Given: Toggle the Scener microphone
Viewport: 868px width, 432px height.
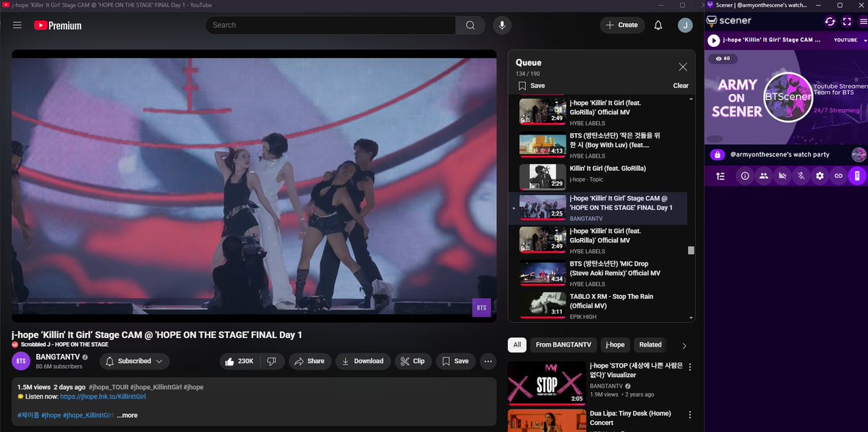Looking at the screenshot, I should click(x=801, y=176).
